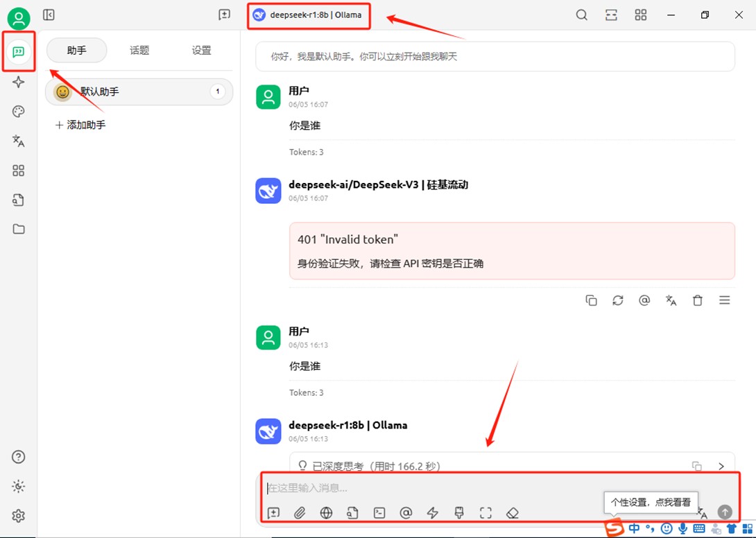Open Sogou toolbox grid icon
The height and width of the screenshot is (538, 756).
747,528
